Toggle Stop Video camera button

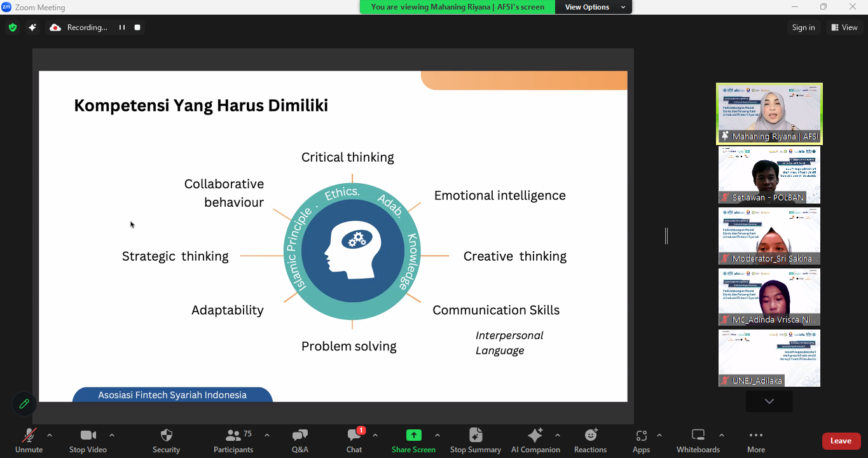pos(88,441)
